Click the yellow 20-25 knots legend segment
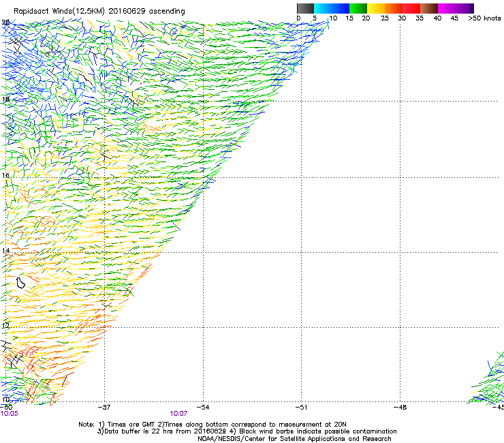This screenshot has width=504, height=443. pyautogui.click(x=376, y=8)
